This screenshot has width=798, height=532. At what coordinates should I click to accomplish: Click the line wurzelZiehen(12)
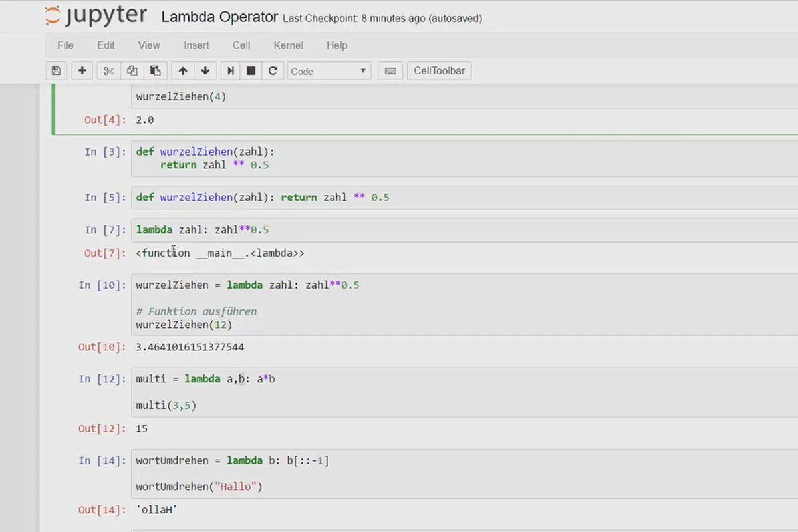pos(184,325)
